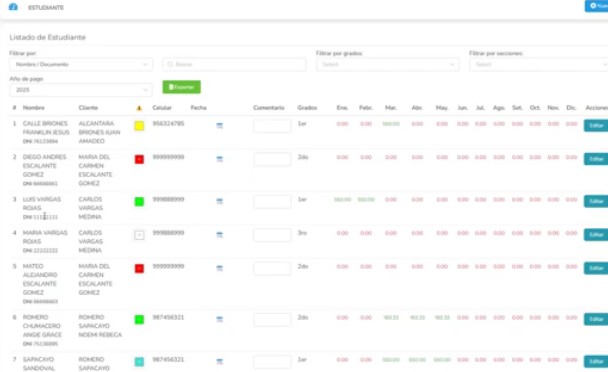
Task: Click the Fecha column header
Action: tap(199, 108)
